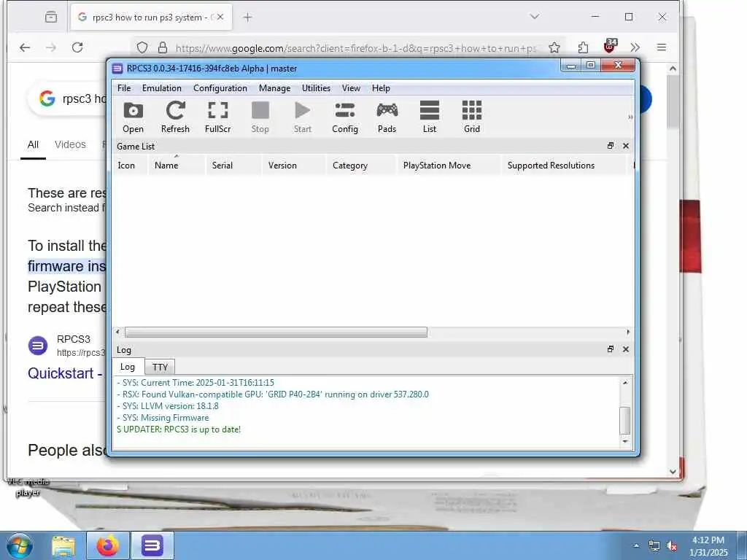Screen dimensions: 747x560
Task: Click 'SYS: LLVM version: 18.1.8' log line
Action: tap(168, 406)
